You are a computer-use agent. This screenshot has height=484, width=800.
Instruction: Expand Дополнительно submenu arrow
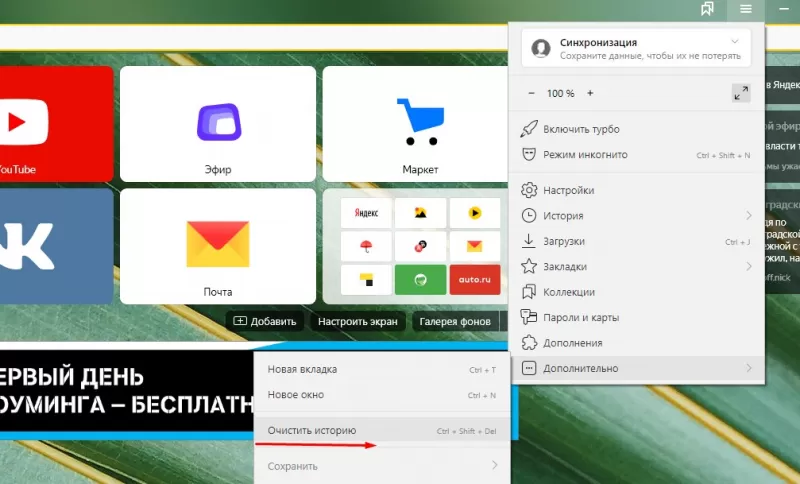click(748, 368)
